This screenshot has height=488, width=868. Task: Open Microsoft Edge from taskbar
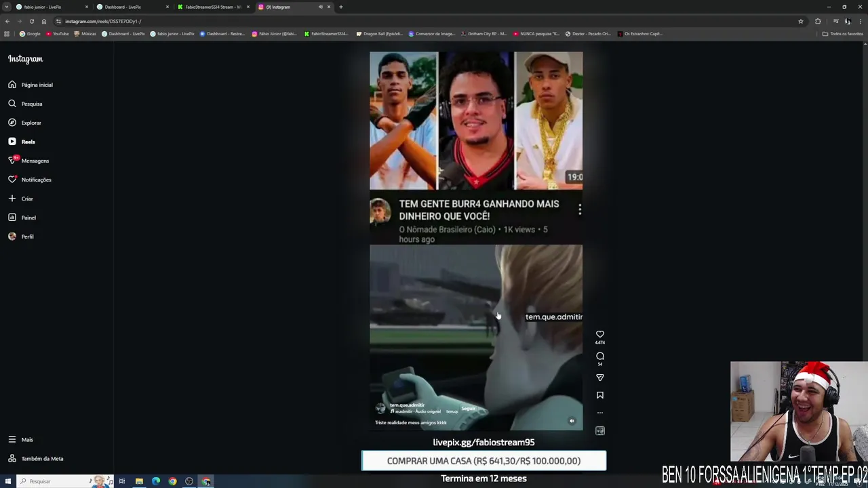click(x=156, y=481)
